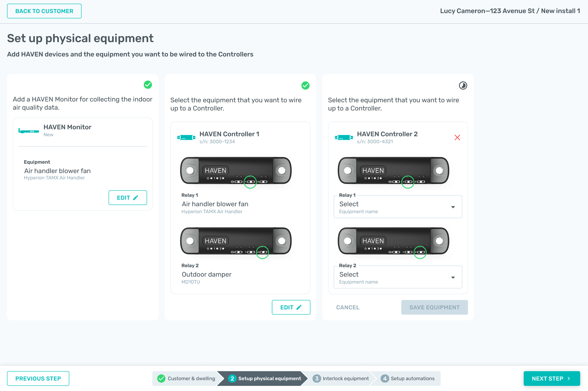Cancel Controller 2 equipment setup
Screen dimensions: 588x391
(348, 307)
